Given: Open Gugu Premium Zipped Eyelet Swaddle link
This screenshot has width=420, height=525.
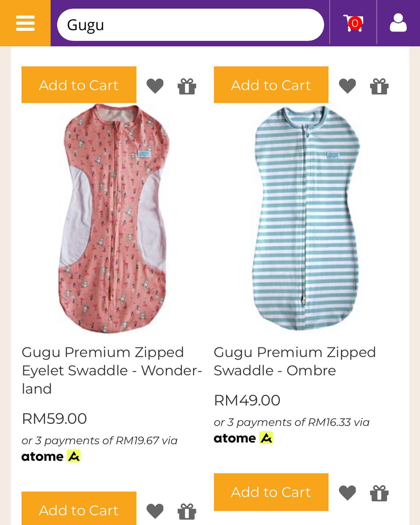Looking at the screenshot, I should click(x=112, y=370).
